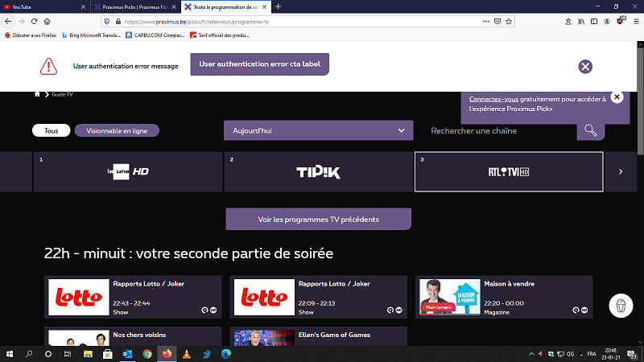Viewport: 644px width, 362px height.
Task: Click the floating popcorn icon button
Action: (621, 306)
